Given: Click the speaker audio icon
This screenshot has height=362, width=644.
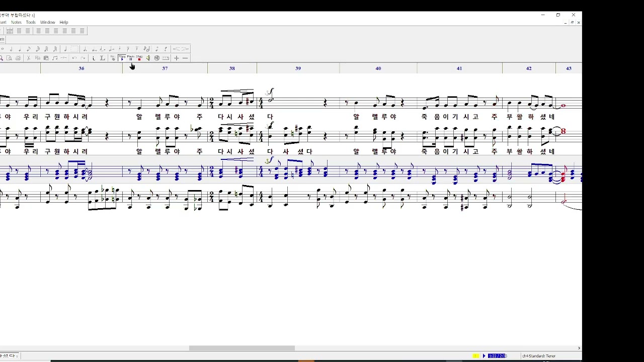Looking at the screenshot, I should [148, 58].
